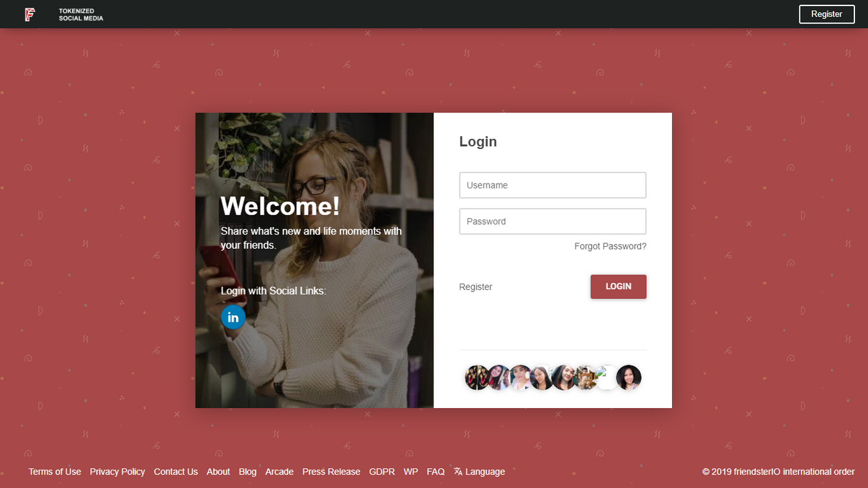
Task: Open the broken-image avatar thumbnail
Action: [607, 378]
